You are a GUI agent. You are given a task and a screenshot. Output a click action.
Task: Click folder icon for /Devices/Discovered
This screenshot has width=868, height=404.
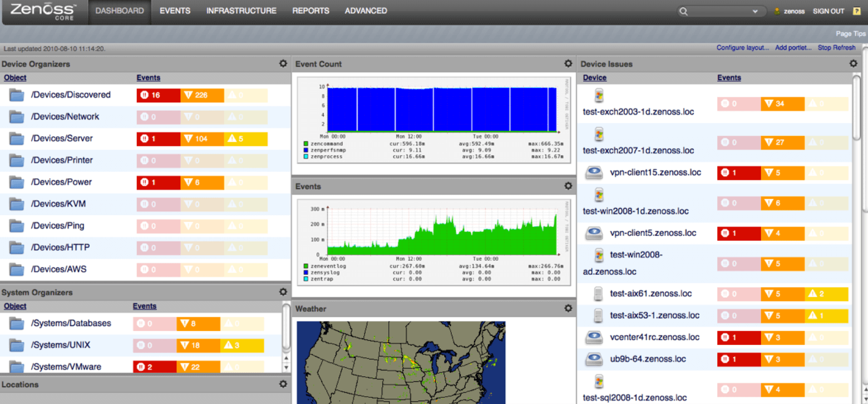click(17, 95)
